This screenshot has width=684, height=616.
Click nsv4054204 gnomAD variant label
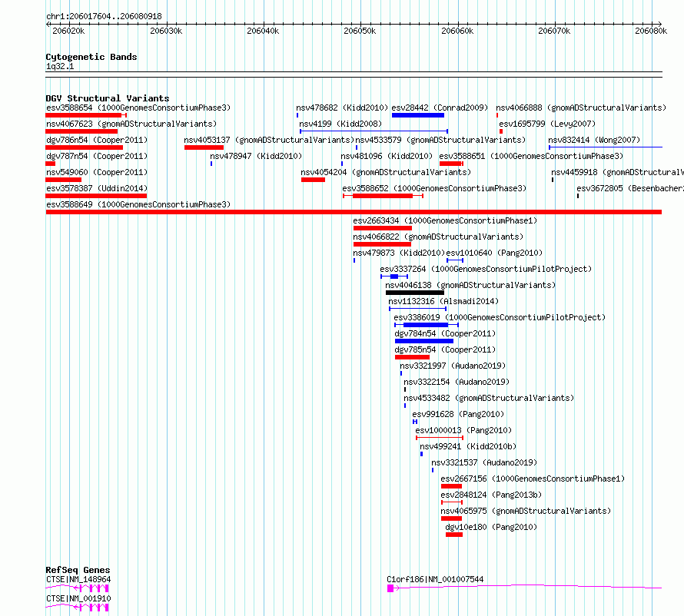(386, 172)
